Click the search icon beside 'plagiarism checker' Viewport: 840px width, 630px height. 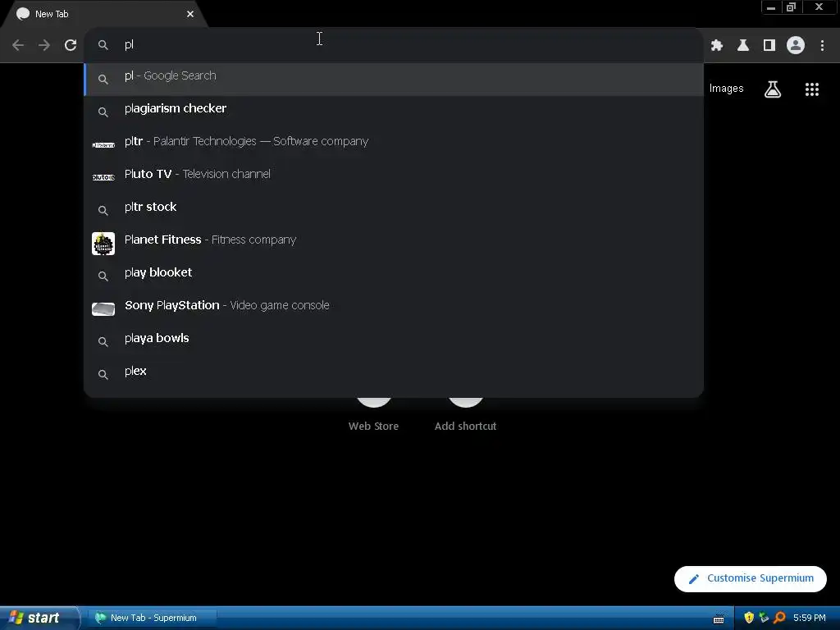click(x=103, y=112)
